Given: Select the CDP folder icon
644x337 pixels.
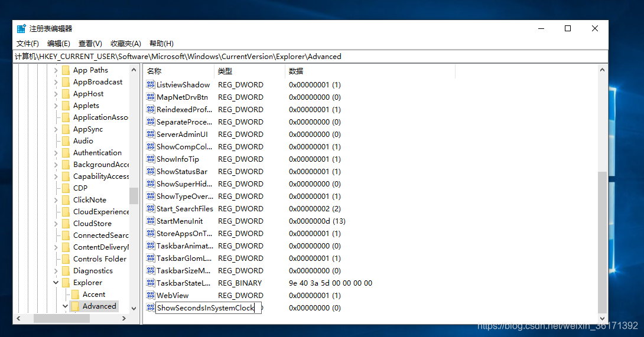Looking at the screenshot, I should click(x=66, y=188).
